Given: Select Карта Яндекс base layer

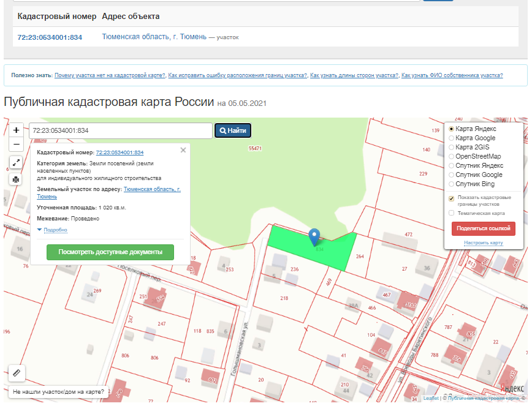Looking at the screenshot, I should coord(451,129).
